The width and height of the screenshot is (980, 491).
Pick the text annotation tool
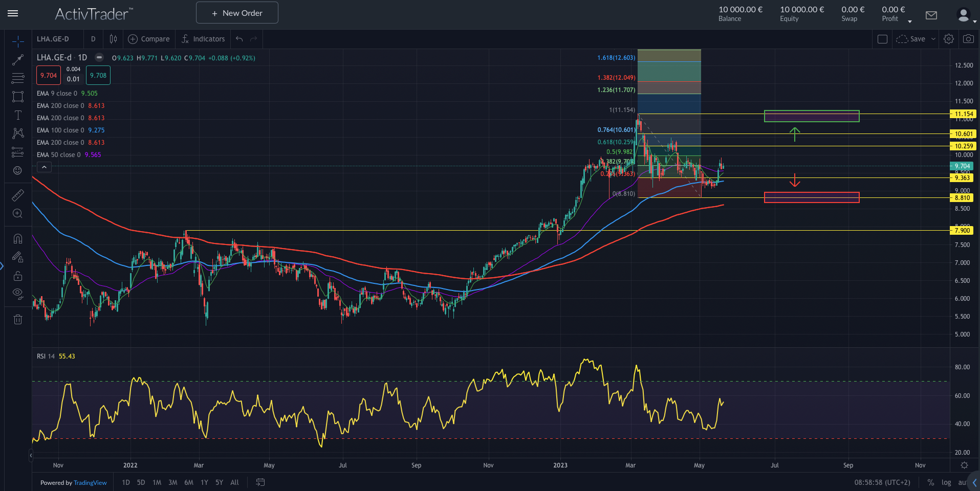click(18, 115)
